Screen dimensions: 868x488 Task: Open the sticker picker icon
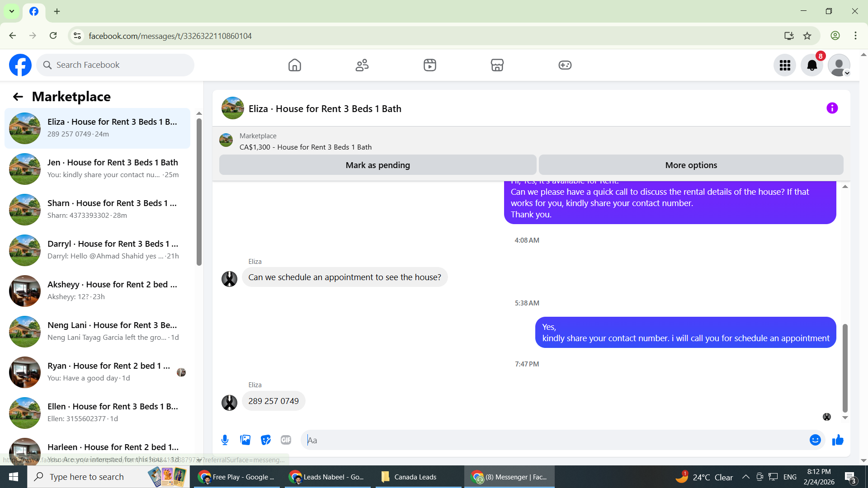(x=266, y=440)
